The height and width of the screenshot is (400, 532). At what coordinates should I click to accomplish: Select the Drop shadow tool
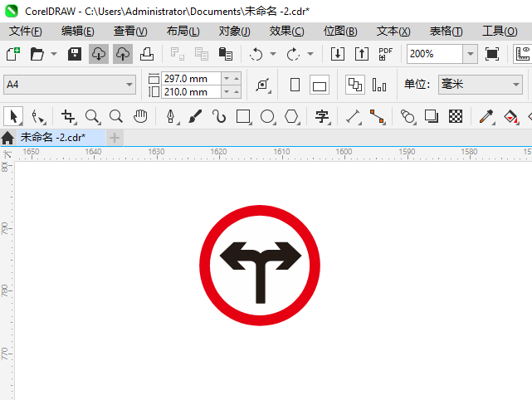pyautogui.click(x=432, y=117)
